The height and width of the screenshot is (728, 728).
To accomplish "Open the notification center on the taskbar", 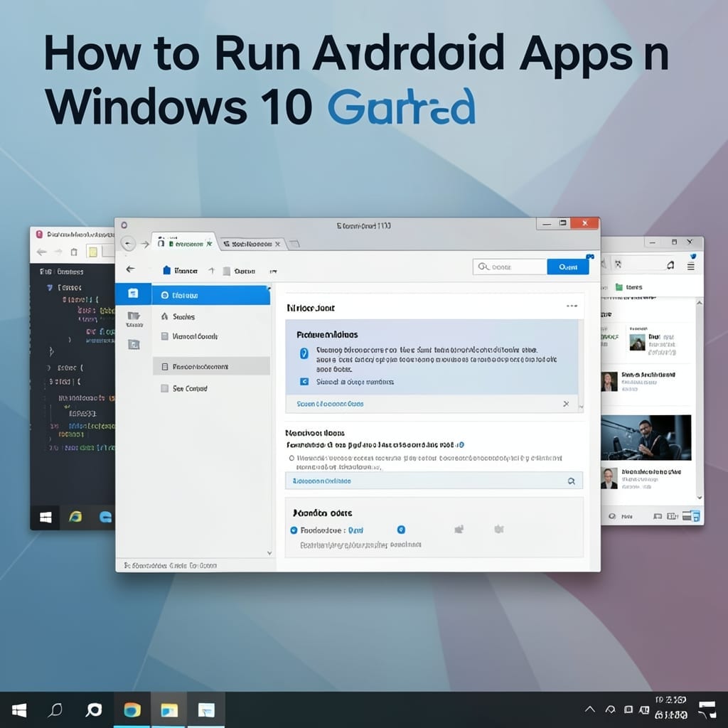I will coord(707,710).
